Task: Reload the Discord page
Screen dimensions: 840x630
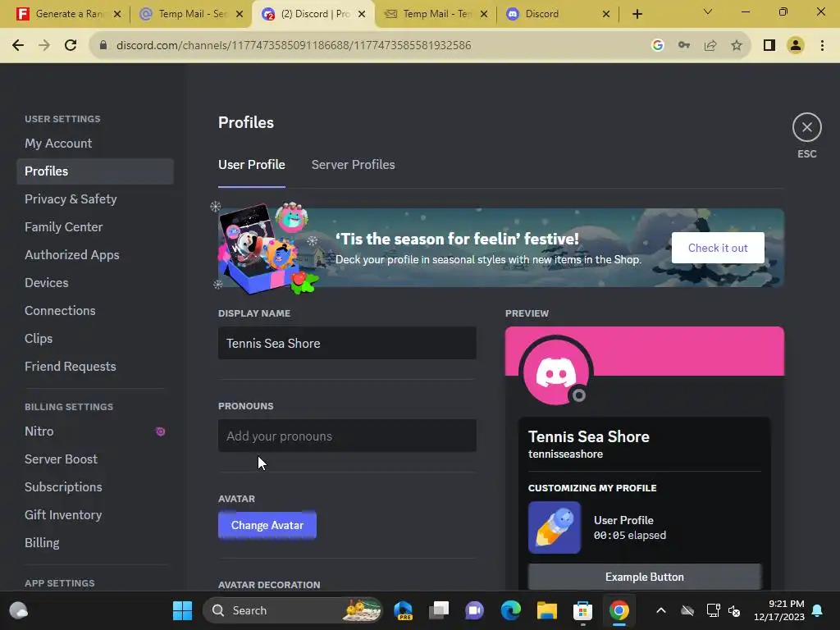Action: pyautogui.click(x=71, y=45)
